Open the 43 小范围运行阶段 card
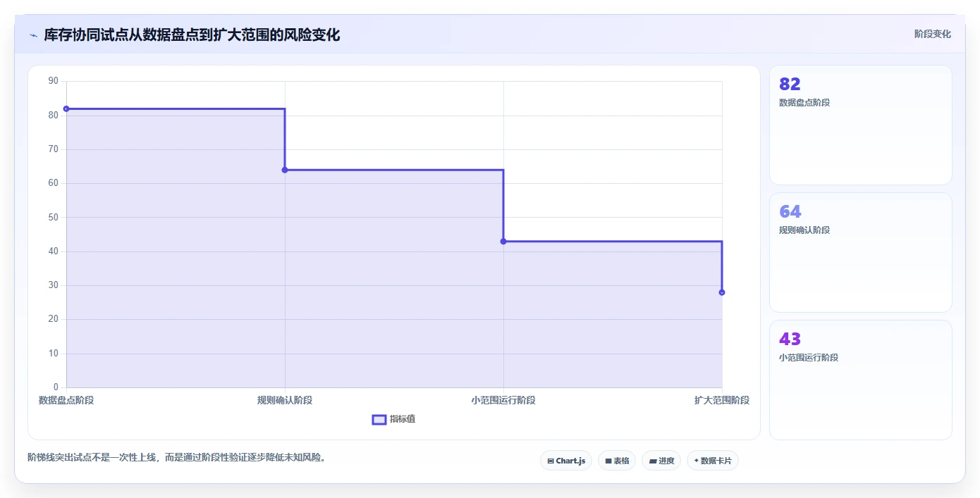The width and height of the screenshot is (980, 498). click(x=861, y=380)
